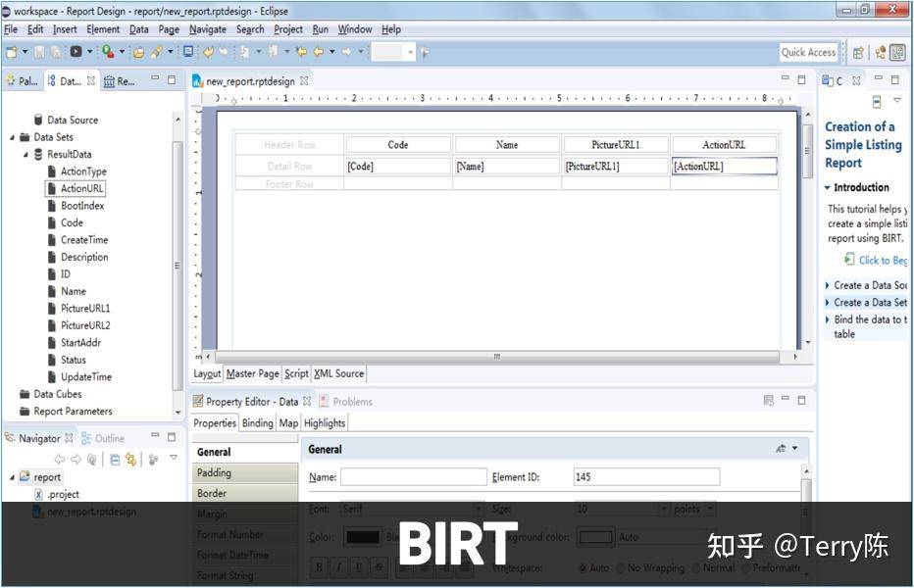Toggle Link with Editor in Navigator
The height and width of the screenshot is (588, 914).
coord(131,460)
